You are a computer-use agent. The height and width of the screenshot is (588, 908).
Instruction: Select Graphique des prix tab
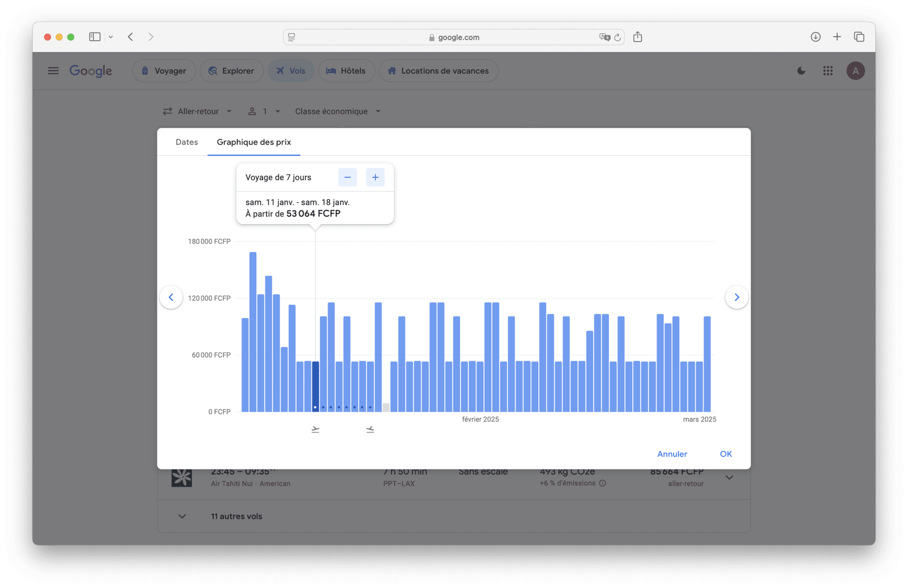tap(254, 142)
